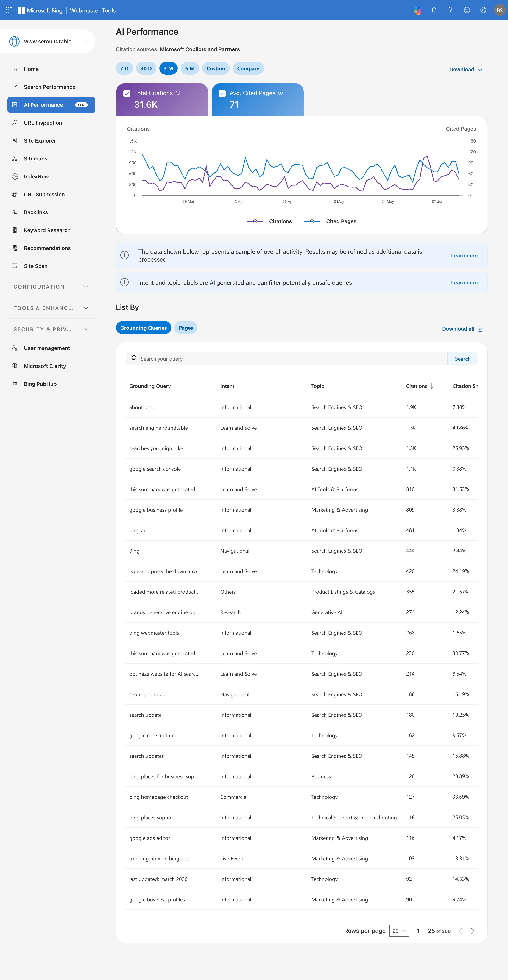
Task: Click the sort arrow beside Citations column
Action: [x=431, y=386]
